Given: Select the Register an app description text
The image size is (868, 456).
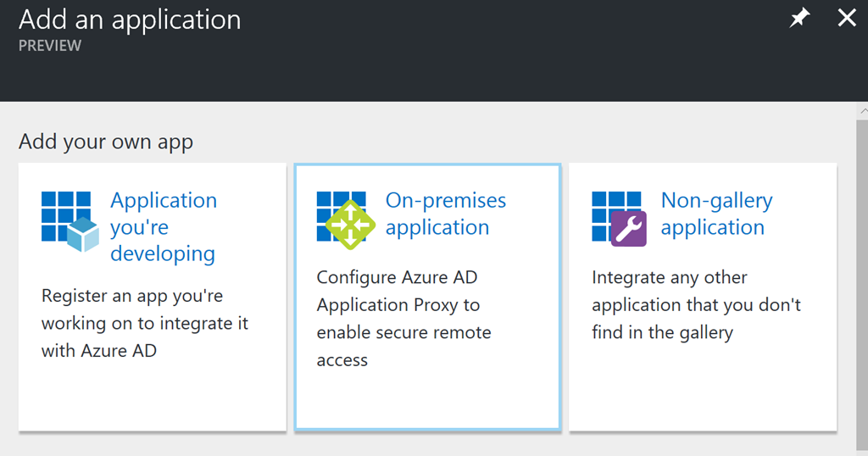Looking at the screenshot, I should (x=145, y=323).
